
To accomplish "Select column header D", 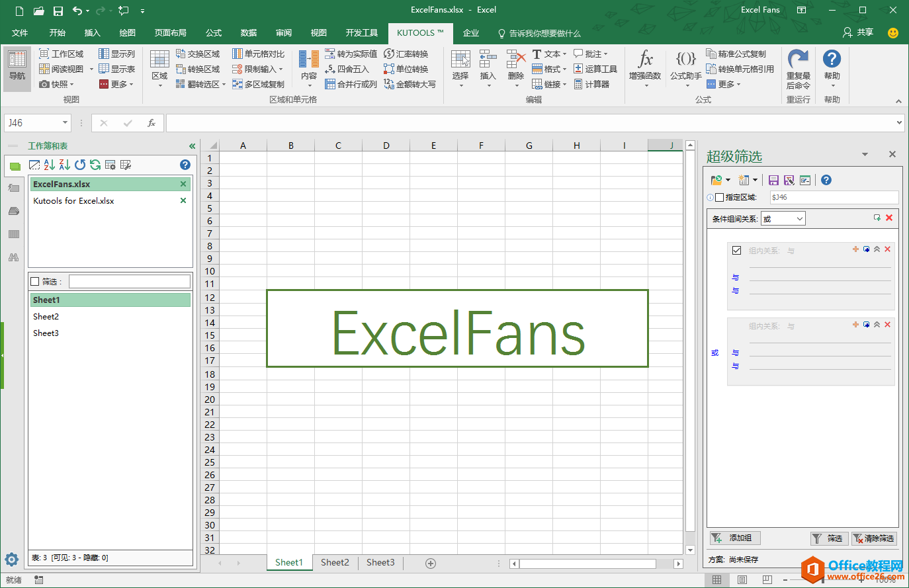I will coord(386,146).
